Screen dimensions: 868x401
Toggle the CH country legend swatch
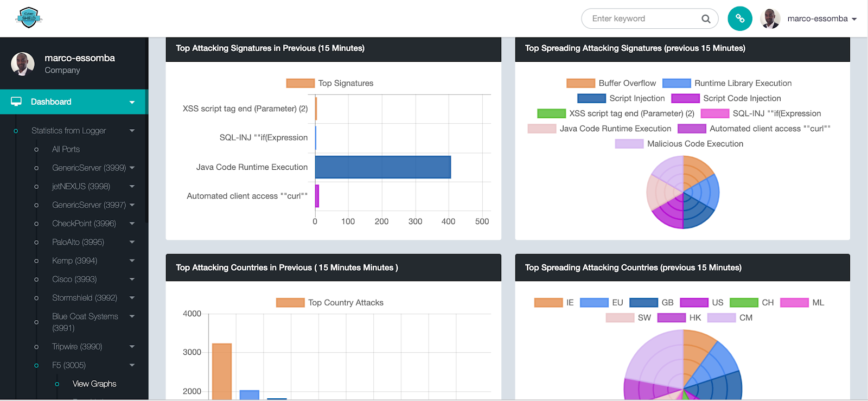click(x=744, y=303)
